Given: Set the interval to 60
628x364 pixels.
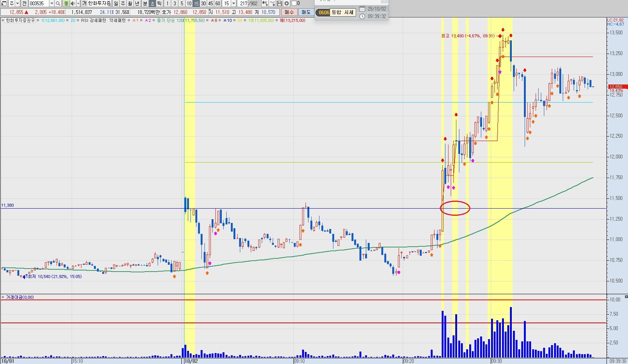Looking at the screenshot, I should 218,3.
